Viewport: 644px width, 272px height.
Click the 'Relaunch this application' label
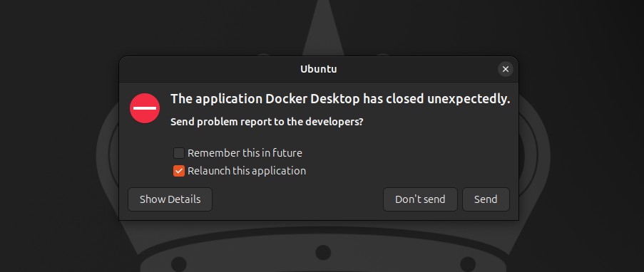tap(247, 171)
